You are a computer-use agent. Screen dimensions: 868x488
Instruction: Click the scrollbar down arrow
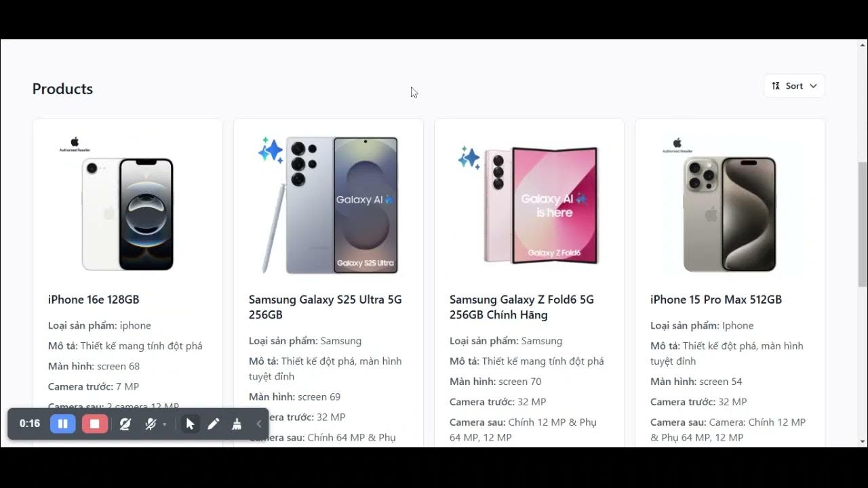click(863, 442)
